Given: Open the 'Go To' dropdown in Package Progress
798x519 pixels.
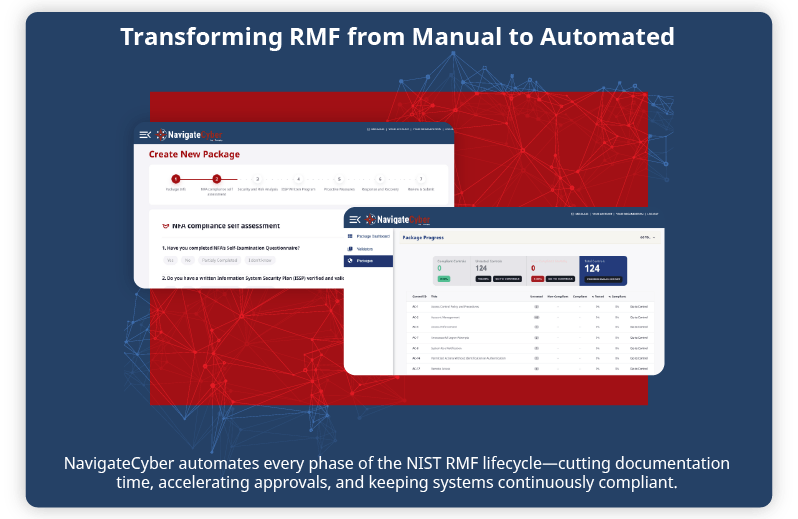Looking at the screenshot, I should click(646, 238).
